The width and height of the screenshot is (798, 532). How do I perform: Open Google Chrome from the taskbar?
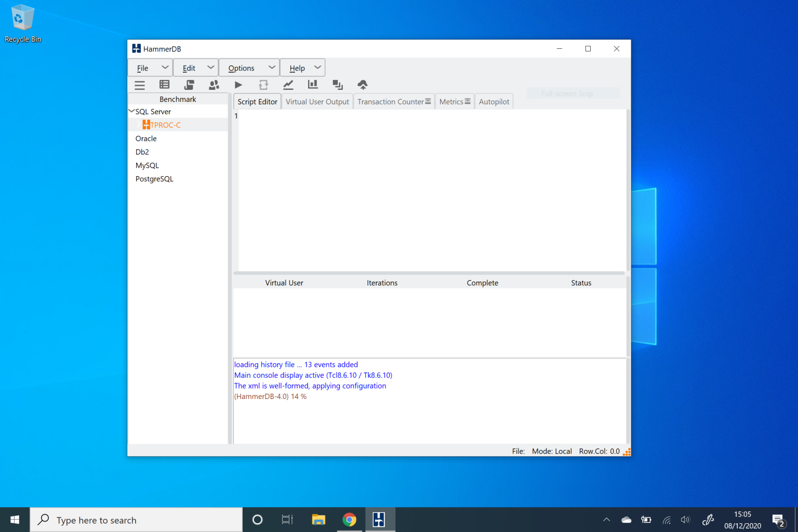pyautogui.click(x=350, y=520)
